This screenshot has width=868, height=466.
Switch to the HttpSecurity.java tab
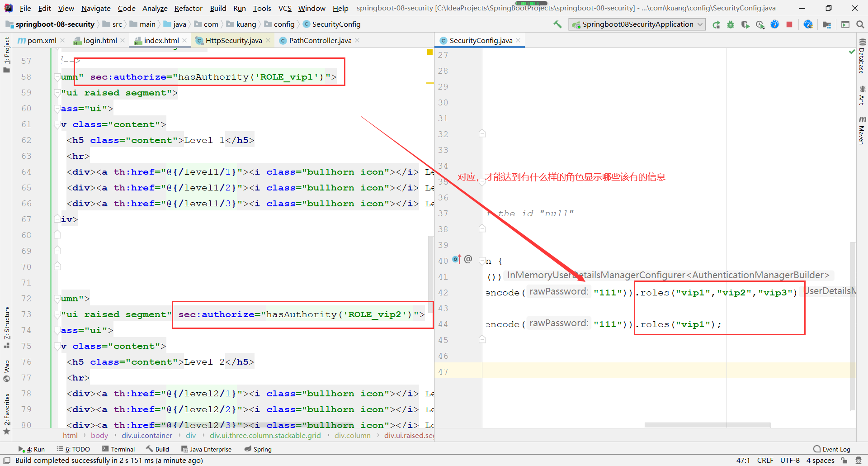point(233,40)
